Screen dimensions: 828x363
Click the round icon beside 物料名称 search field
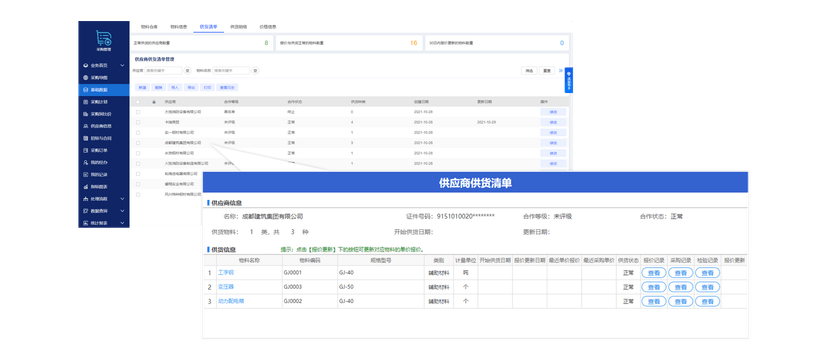(255, 70)
